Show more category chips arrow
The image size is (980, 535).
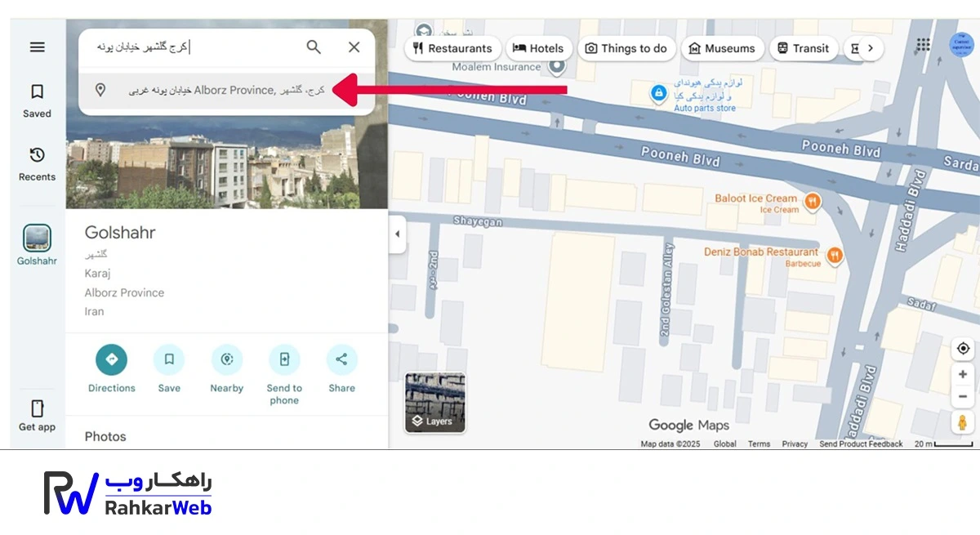[x=871, y=48]
